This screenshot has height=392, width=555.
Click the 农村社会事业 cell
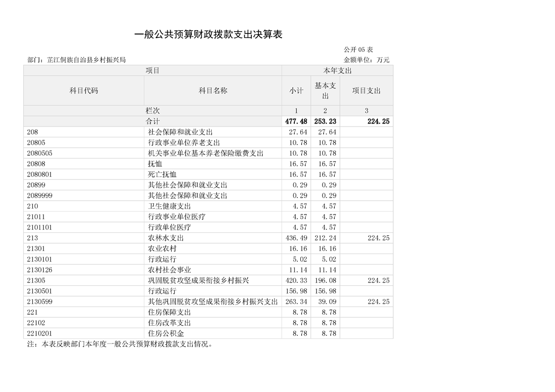(169, 270)
